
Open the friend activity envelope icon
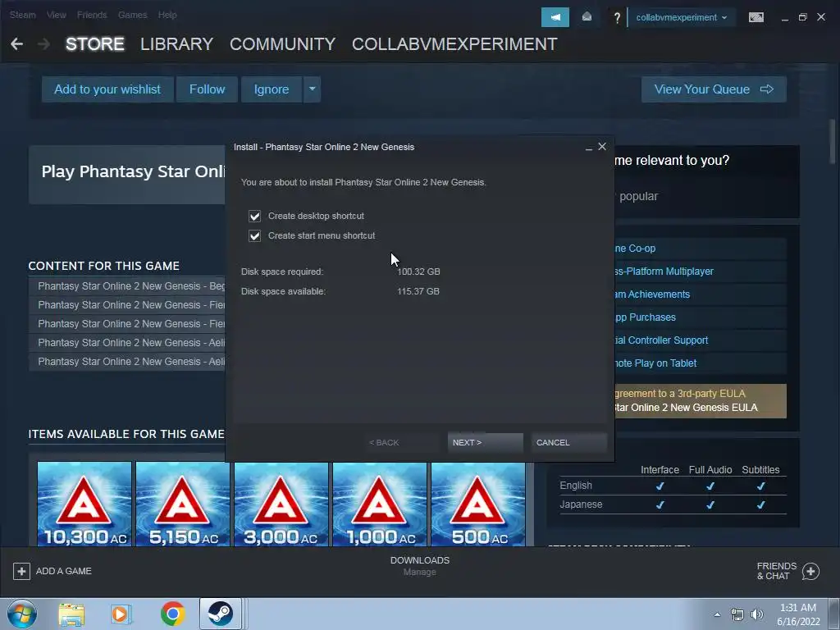[x=587, y=17]
